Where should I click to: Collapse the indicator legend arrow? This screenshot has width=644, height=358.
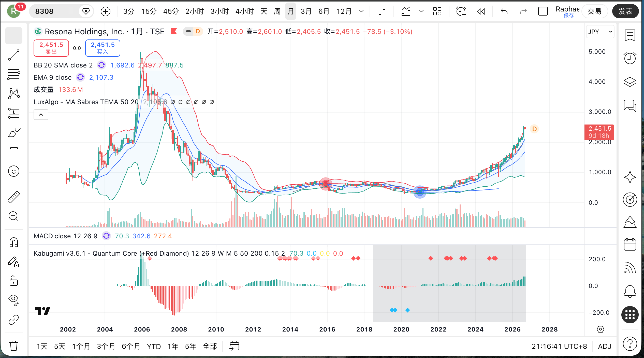coord(41,115)
